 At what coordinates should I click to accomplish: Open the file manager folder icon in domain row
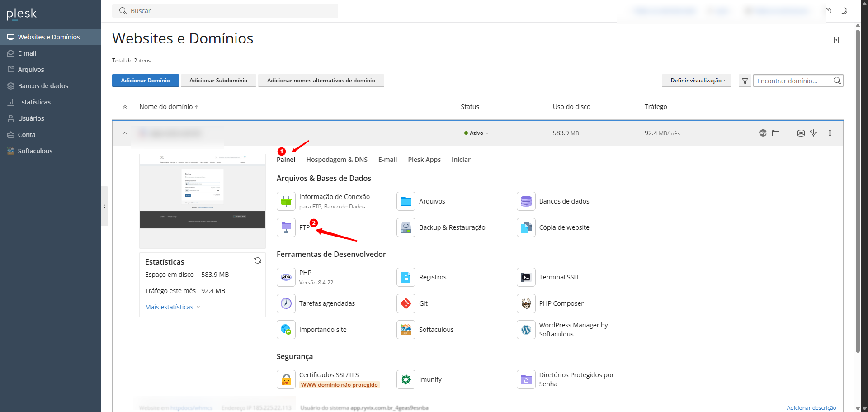[776, 133]
